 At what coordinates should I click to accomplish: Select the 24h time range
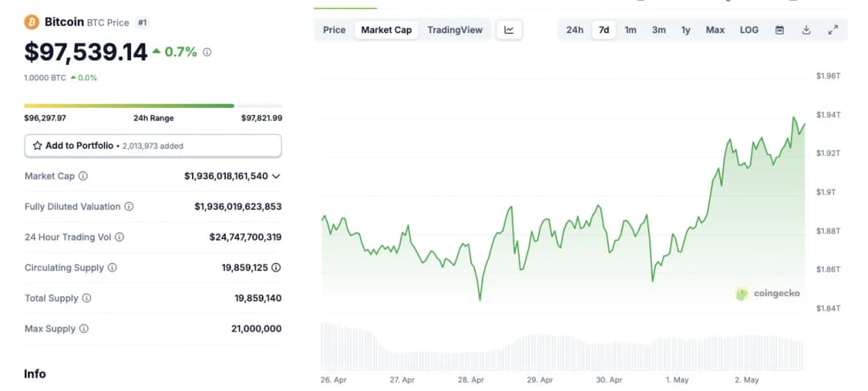click(575, 30)
